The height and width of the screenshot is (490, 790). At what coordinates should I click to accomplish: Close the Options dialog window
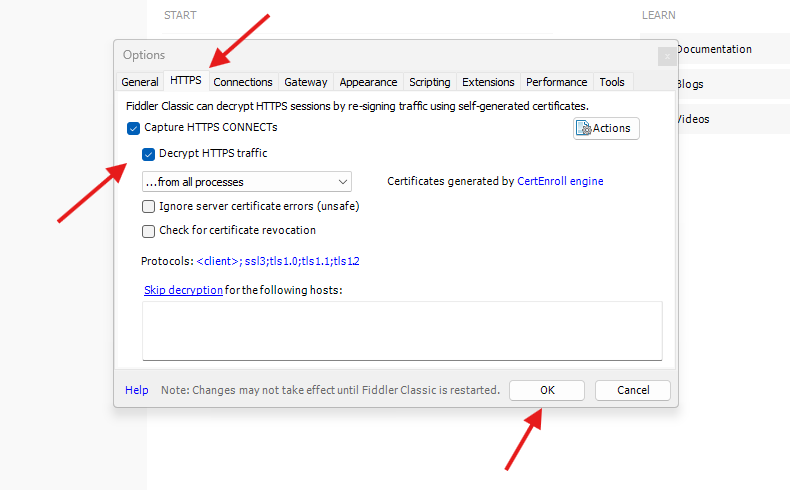click(x=666, y=56)
